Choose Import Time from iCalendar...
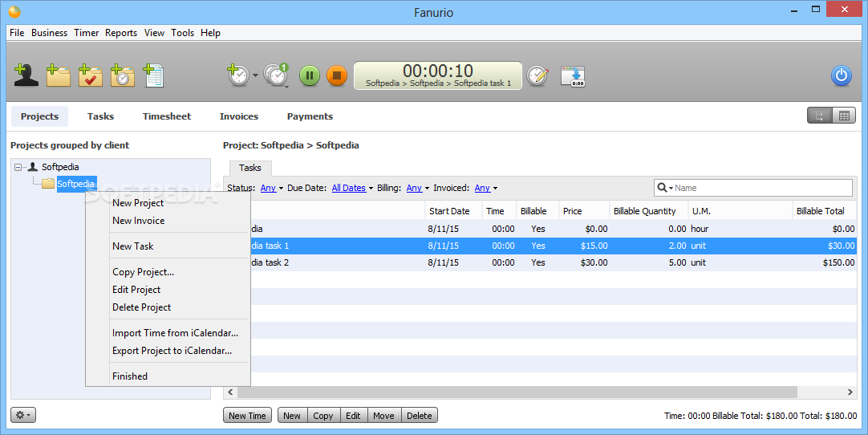This screenshot has height=435, width=868. pyautogui.click(x=168, y=333)
